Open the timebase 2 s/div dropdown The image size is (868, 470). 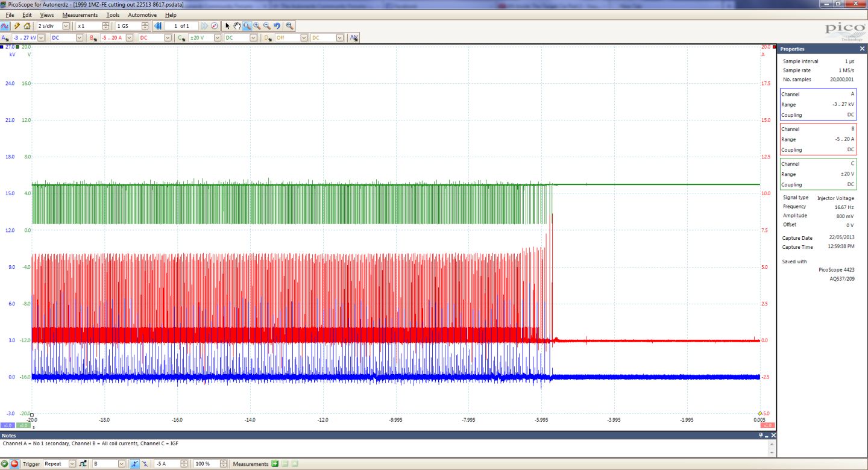click(x=66, y=26)
